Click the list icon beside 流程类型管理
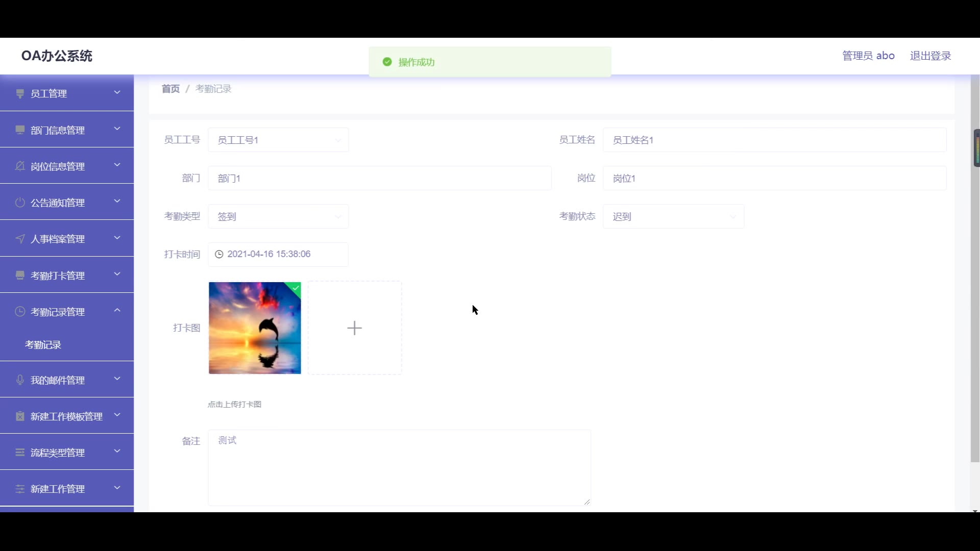 pyautogui.click(x=20, y=453)
